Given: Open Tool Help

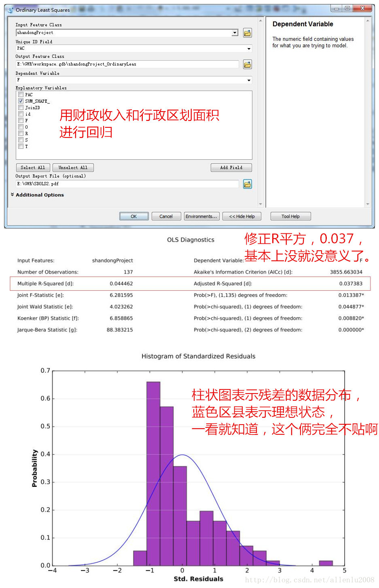Looking at the screenshot, I should click(x=290, y=216).
